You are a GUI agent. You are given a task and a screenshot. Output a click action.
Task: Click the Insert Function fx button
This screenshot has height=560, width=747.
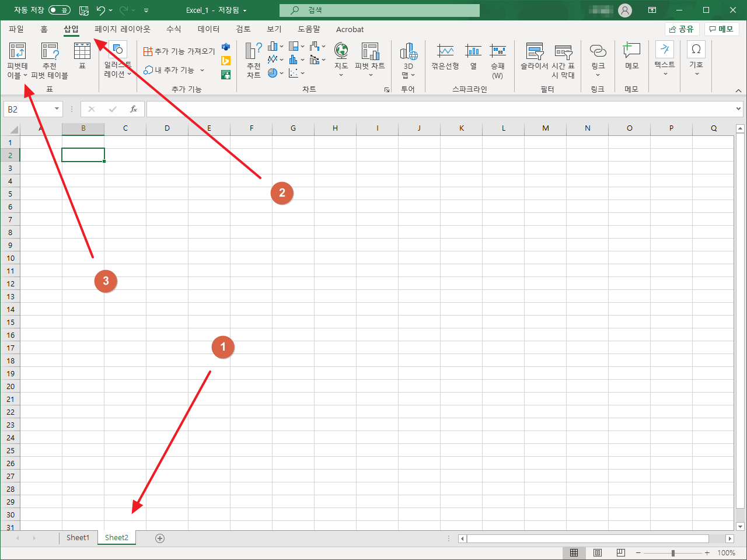point(134,109)
